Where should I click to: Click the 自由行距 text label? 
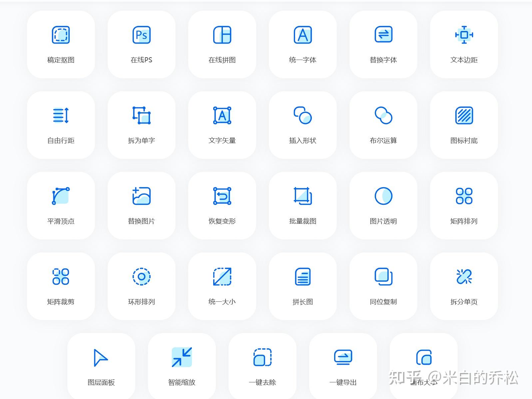point(61,141)
